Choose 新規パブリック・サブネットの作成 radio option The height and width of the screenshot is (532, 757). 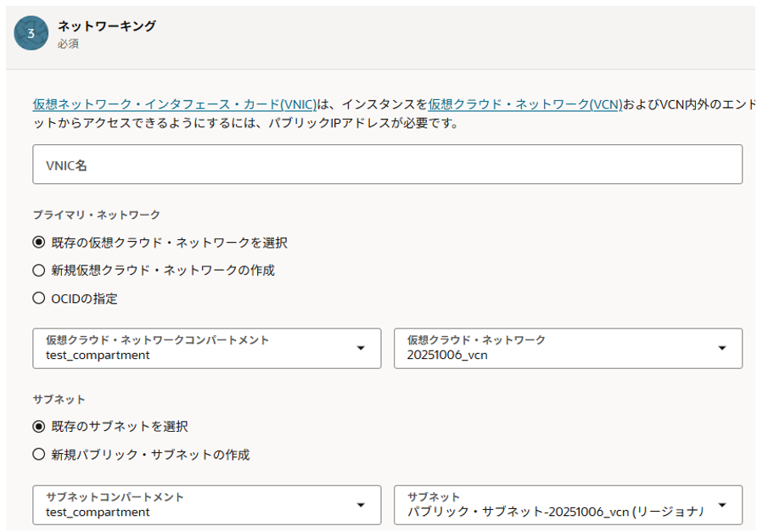38,455
